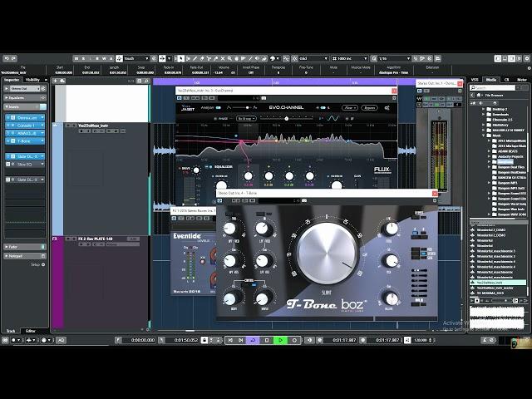Open the Touch automation mode dropdown

pyautogui.click(x=136, y=58)
